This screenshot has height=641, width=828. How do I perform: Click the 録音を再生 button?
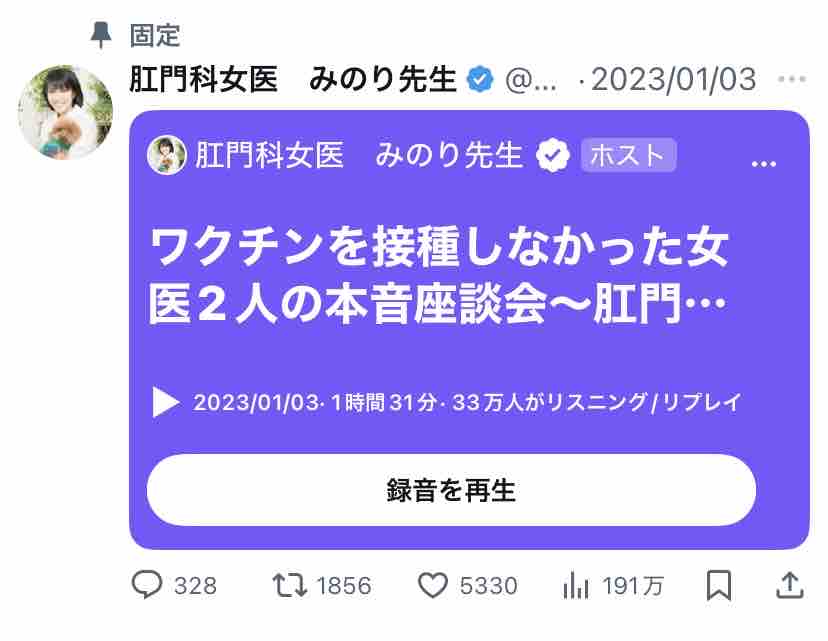pyautogui.click(x=451, y=489)
